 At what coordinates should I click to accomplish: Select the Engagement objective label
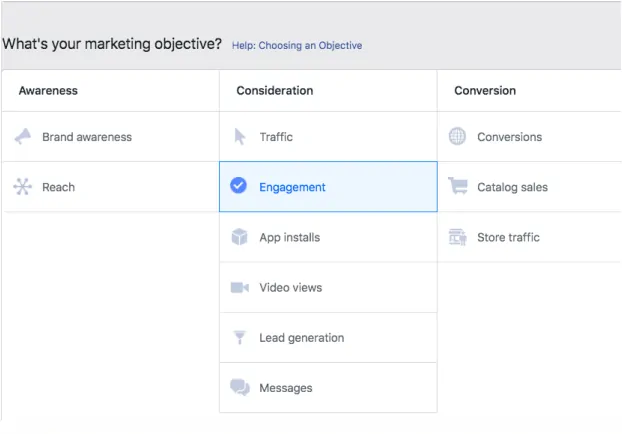(292, 187)
